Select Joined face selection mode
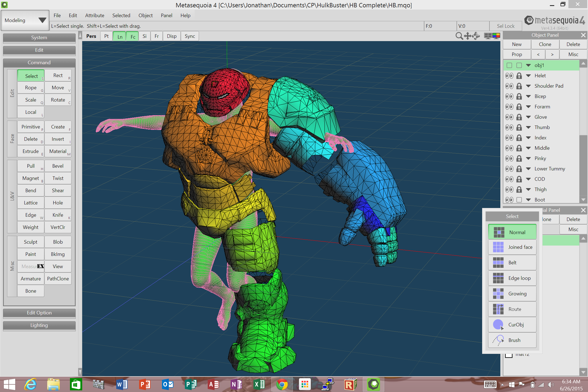Viewport: 588px width, 392px height. 512,247
